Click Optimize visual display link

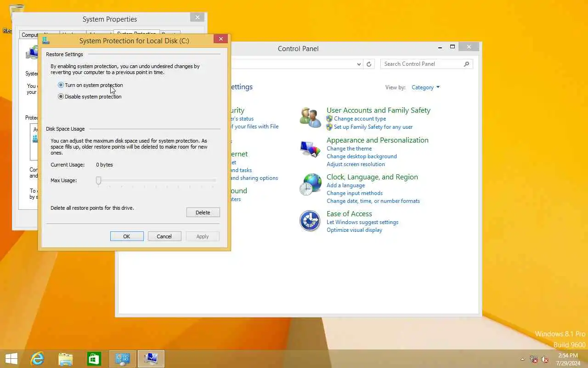(354, 230)
